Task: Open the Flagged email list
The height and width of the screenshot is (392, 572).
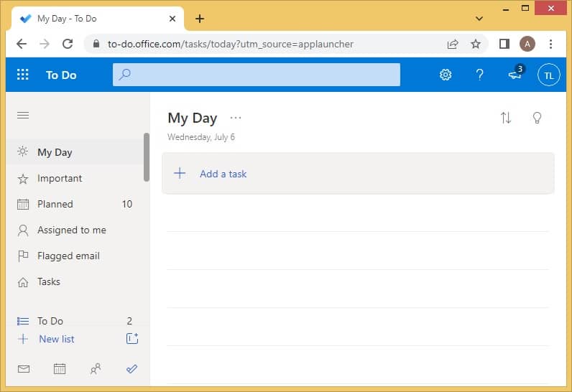Action: coord(75,256)
